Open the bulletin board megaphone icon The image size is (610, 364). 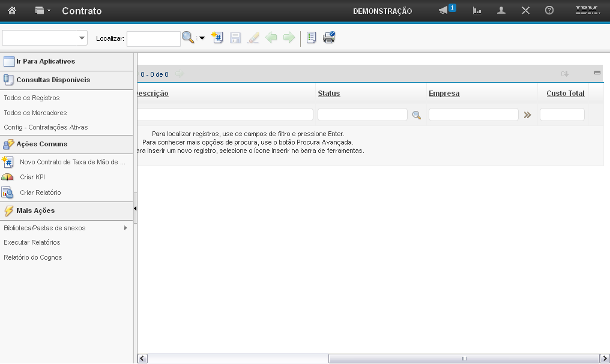(444, 11)
